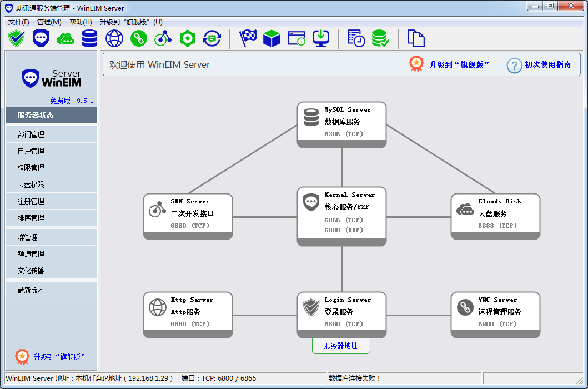This screenshot has width=588, height=389.
Task: Select 注册管理 in the sidebar
Action: [51, 201]
